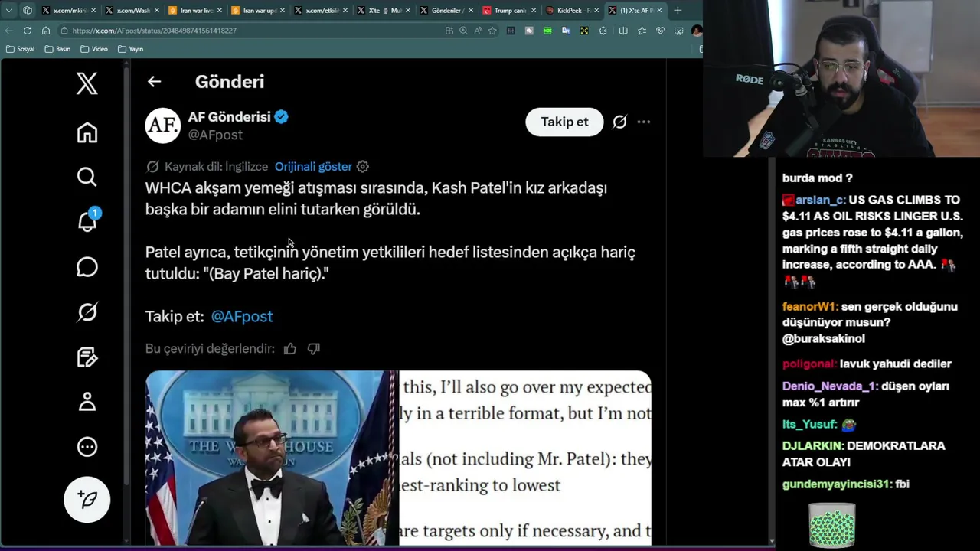
Task: Close the active X'te AF tab
Action: coord(659,11)
